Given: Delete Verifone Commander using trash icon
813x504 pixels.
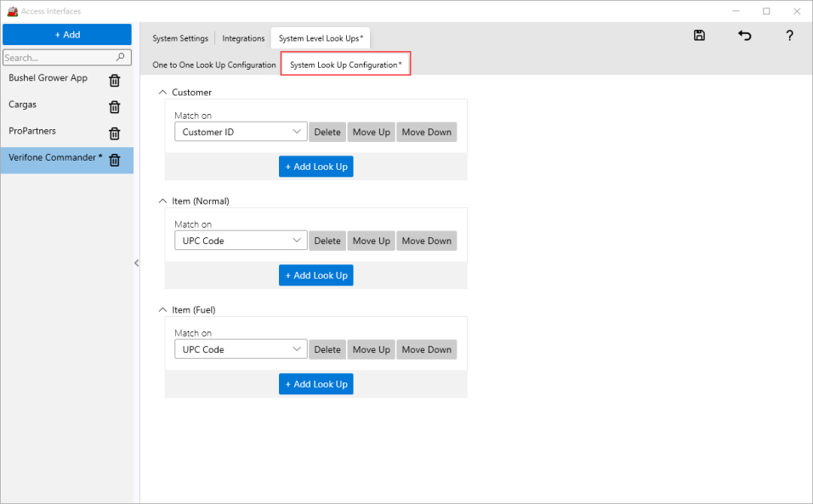Looking at the screenshot, I should (115, 160).
